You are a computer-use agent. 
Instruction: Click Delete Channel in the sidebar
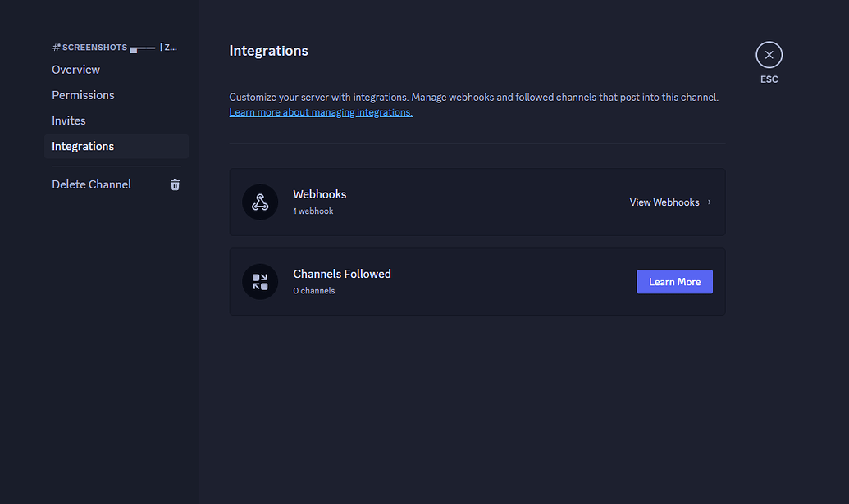tap(91, 184)
